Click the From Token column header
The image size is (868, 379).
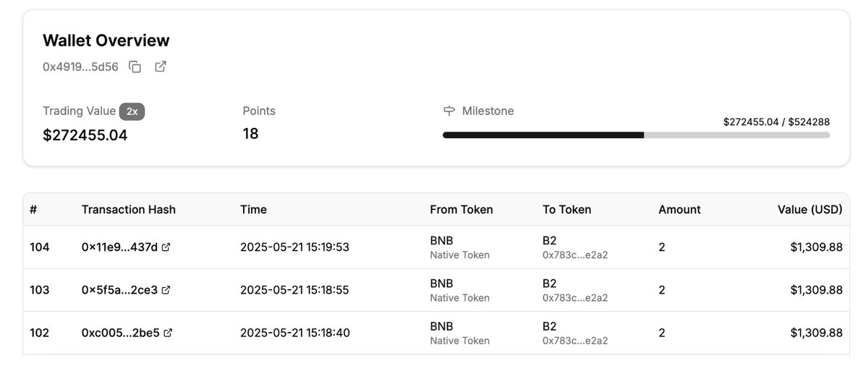tap(461, 210)
